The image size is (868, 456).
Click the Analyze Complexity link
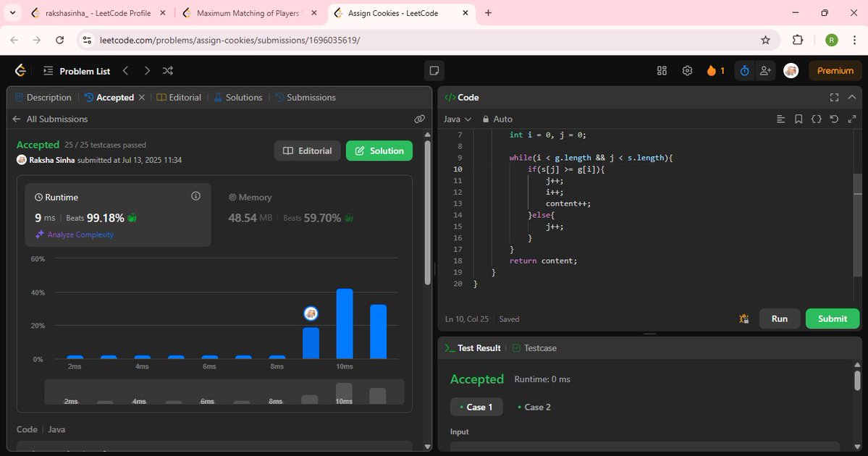75,235
